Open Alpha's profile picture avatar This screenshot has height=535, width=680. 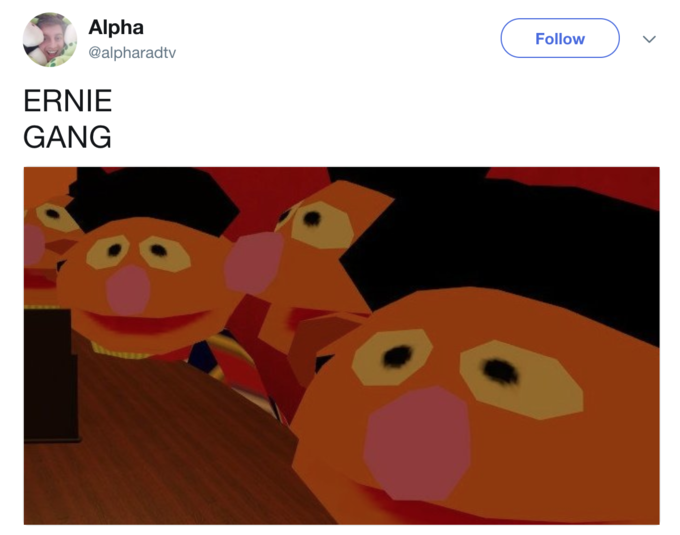tap(50, 39)
